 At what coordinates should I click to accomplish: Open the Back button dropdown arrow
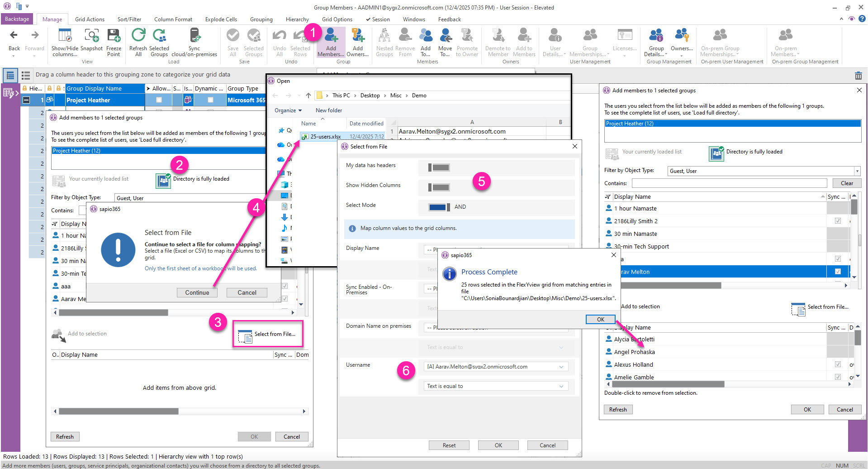point(14,56)
